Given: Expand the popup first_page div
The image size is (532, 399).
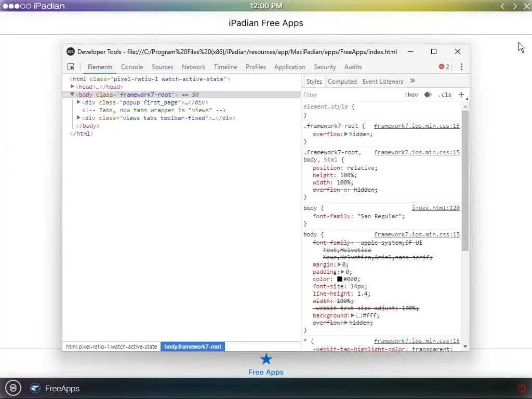Looking at the screenshot, I should click(78, 102).
